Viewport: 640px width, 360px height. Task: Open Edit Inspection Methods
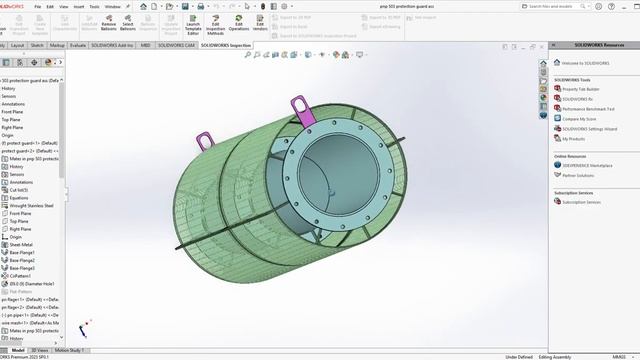pos(216,25)
